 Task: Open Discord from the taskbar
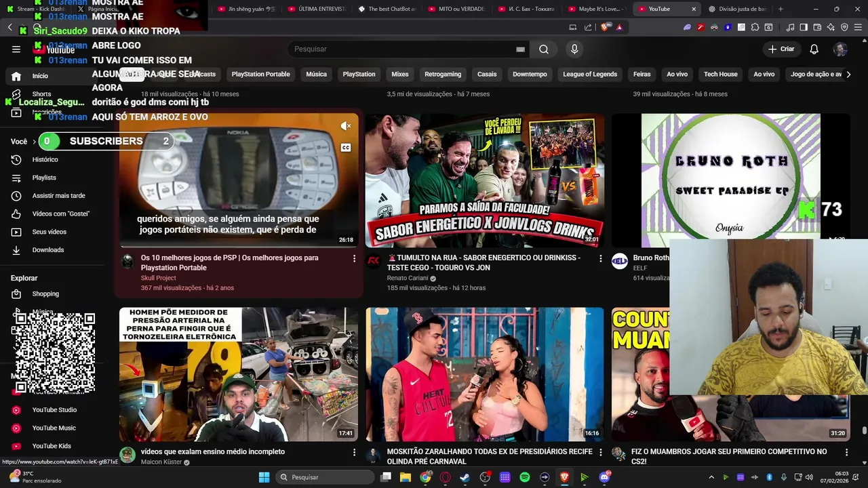(x=604, y=477)
